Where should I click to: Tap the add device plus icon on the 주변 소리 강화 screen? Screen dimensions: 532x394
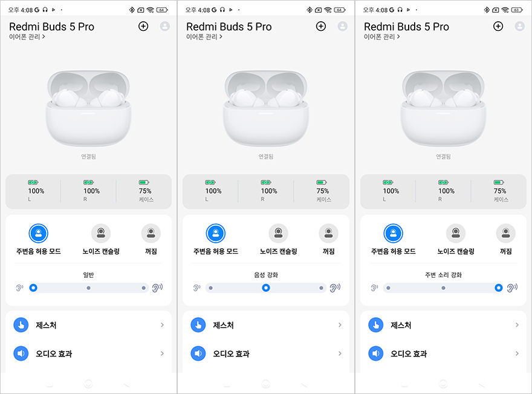(x=498, y=26)
